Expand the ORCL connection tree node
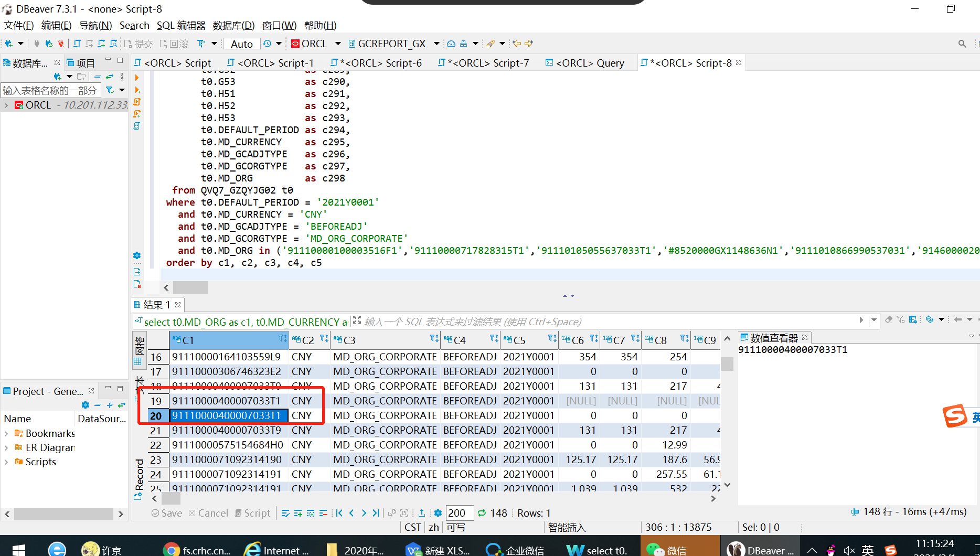980x556 pixels. tap(6, 105)
